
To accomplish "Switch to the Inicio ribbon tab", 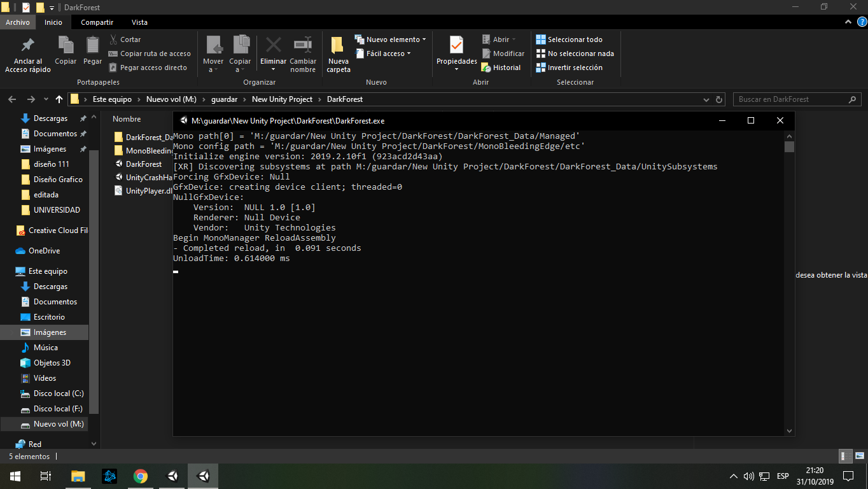I will [53, 22].
